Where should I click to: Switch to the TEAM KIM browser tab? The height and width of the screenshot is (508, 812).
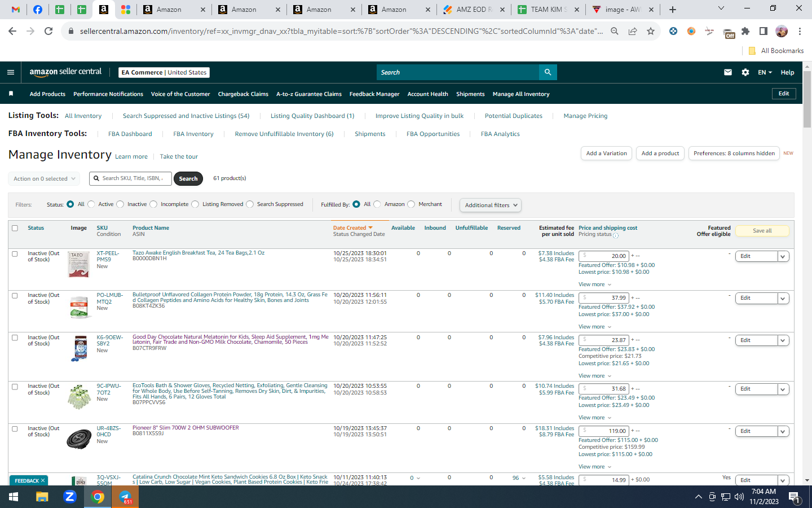coord(548,10)
